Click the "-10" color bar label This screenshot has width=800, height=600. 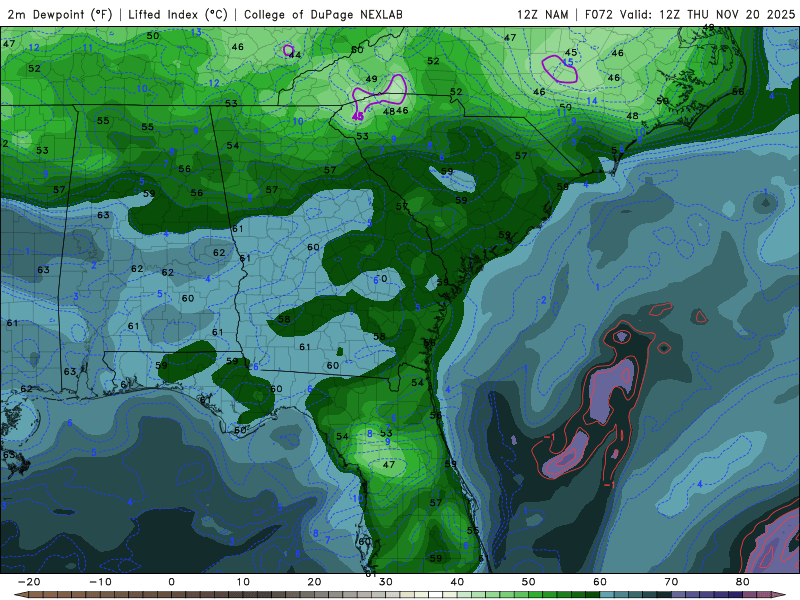pyautogui.click(x=100, y=582)
